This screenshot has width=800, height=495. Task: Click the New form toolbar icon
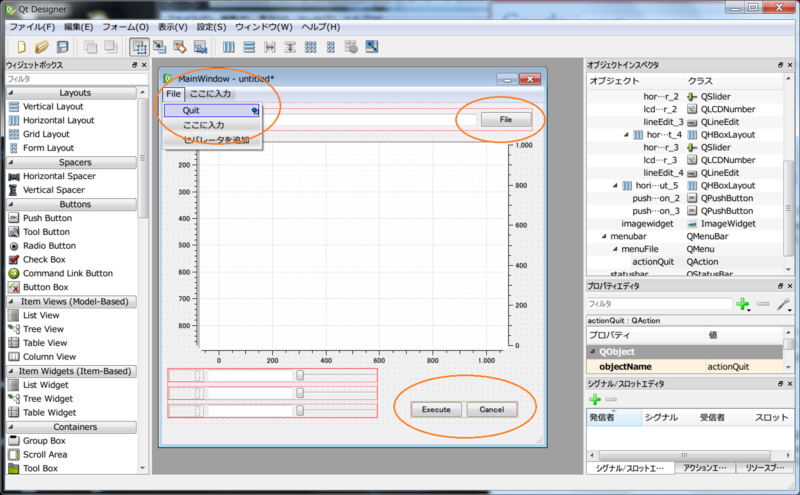pos(21,47)
